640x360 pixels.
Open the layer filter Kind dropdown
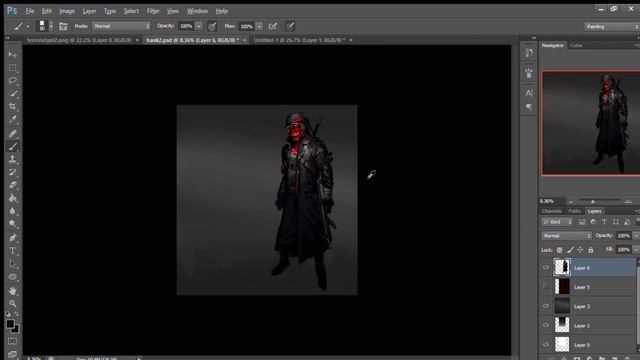[558, 222]
